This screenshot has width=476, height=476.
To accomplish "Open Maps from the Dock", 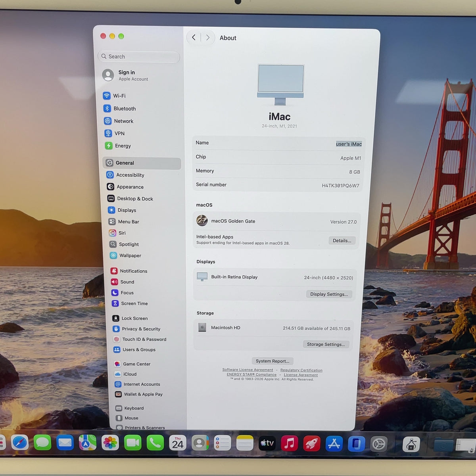I will (x=87, y=443).
